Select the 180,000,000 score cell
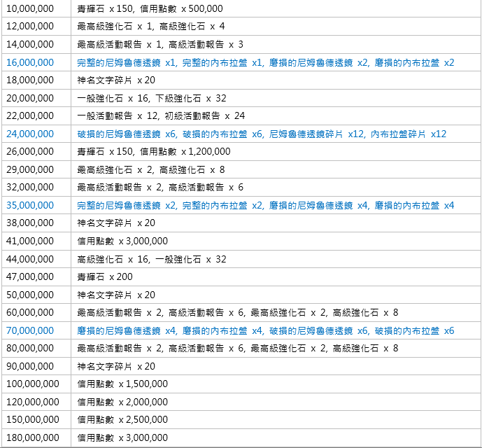This screenshot has width=482, height=448. tap(32, 437)
